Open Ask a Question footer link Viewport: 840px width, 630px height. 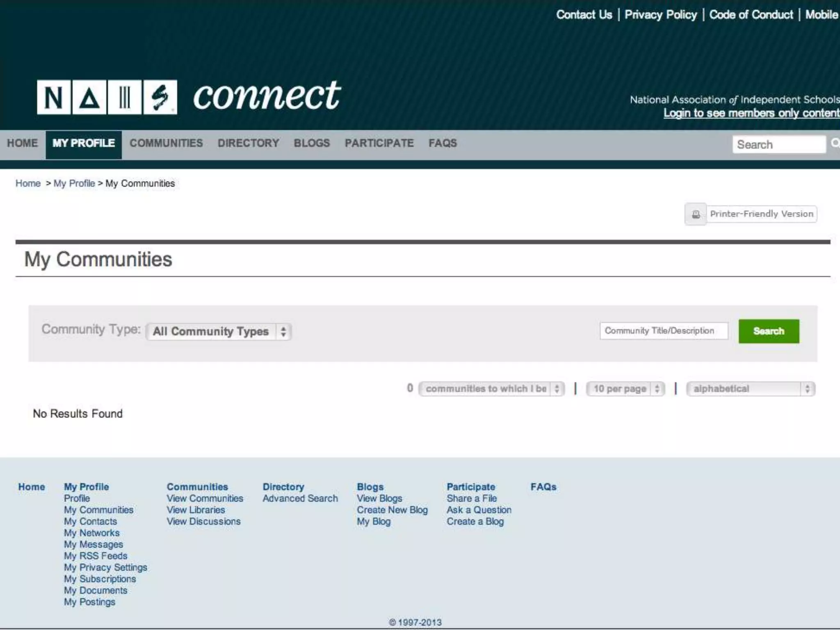[x=479, y=510]
